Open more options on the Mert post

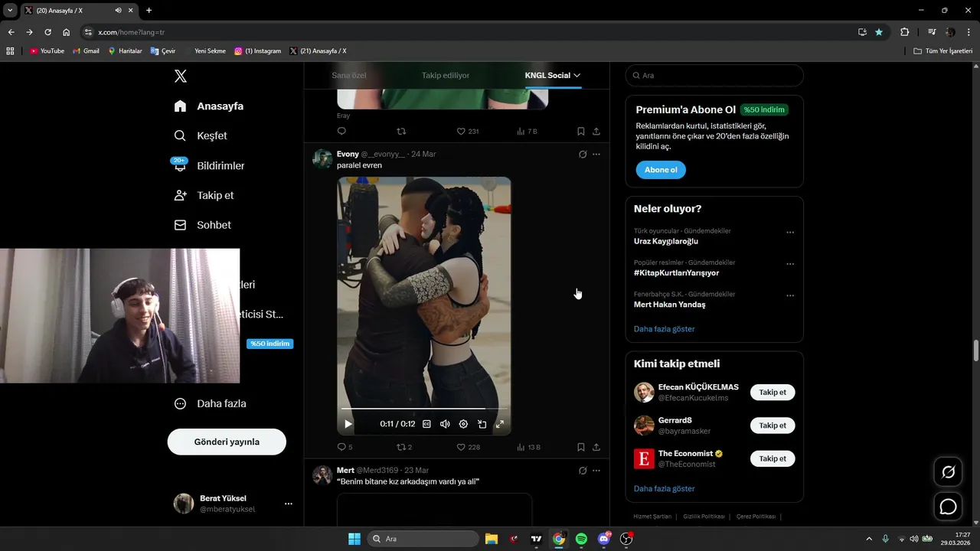tap(596, 471)
